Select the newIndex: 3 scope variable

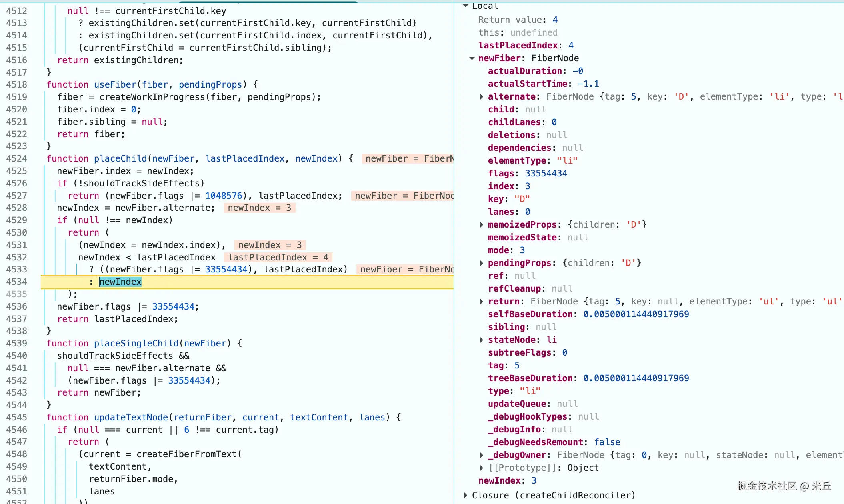coord(508,481)
